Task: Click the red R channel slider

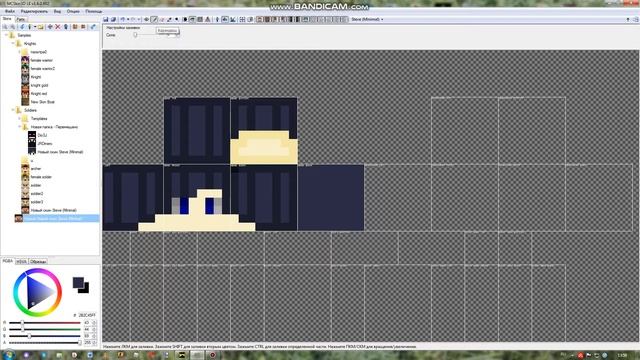Action: pos(45,323)
